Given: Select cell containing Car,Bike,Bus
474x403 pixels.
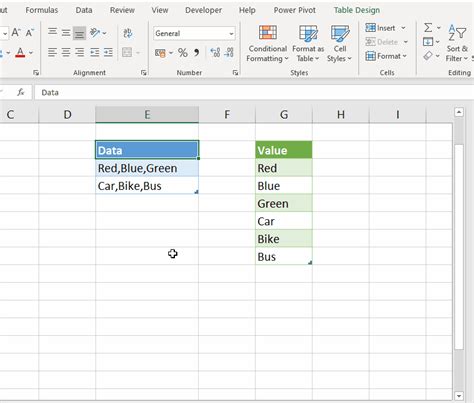Looking at the screenshot, I should pyautogui.click(x=147, y=186).
